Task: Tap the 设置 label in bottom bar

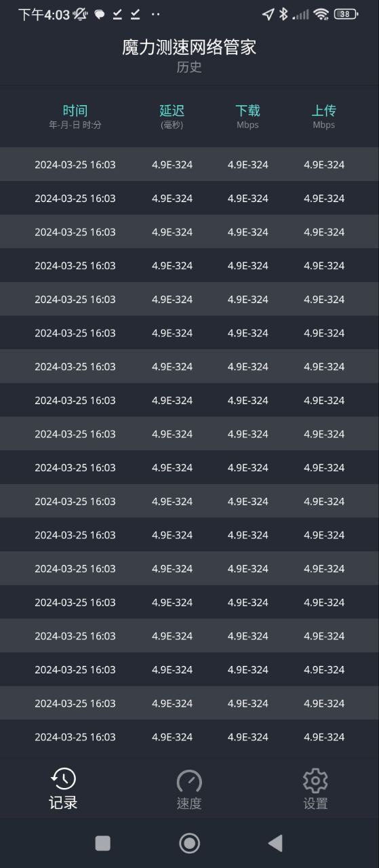Action: [x=315, y=804]
